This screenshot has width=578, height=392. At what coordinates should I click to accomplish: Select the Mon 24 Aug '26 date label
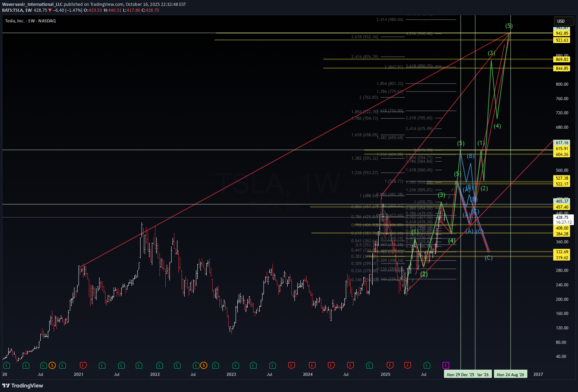(x=510, y=374)
